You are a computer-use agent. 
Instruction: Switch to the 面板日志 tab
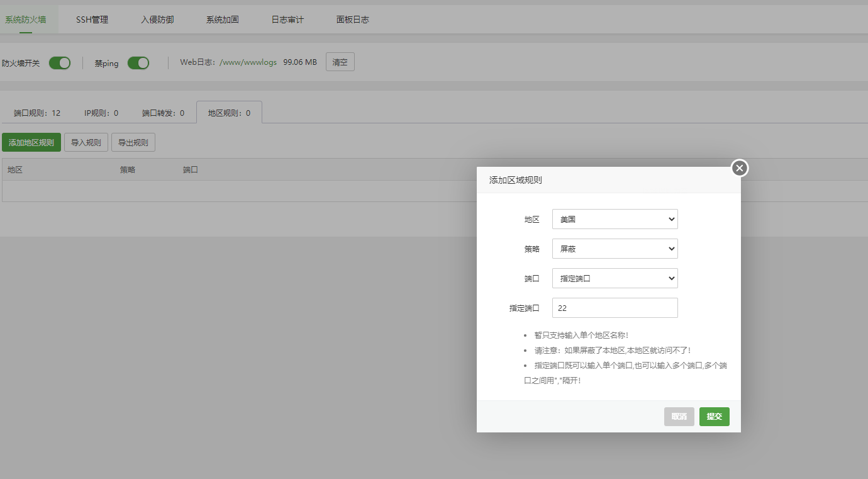[x=353, y=20]
